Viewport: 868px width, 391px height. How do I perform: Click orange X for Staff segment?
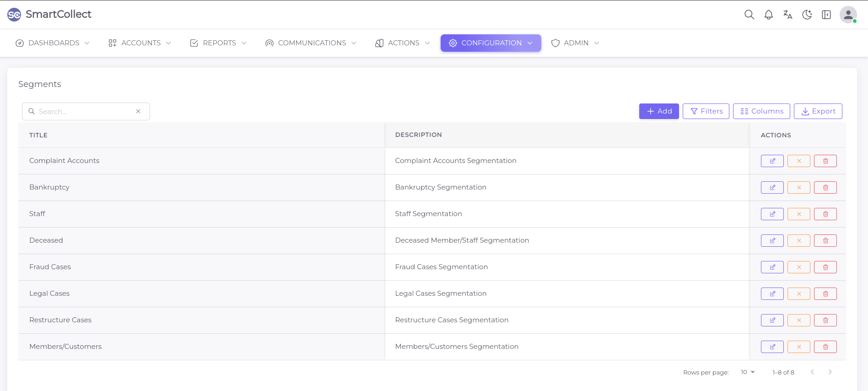click(798, 214)
